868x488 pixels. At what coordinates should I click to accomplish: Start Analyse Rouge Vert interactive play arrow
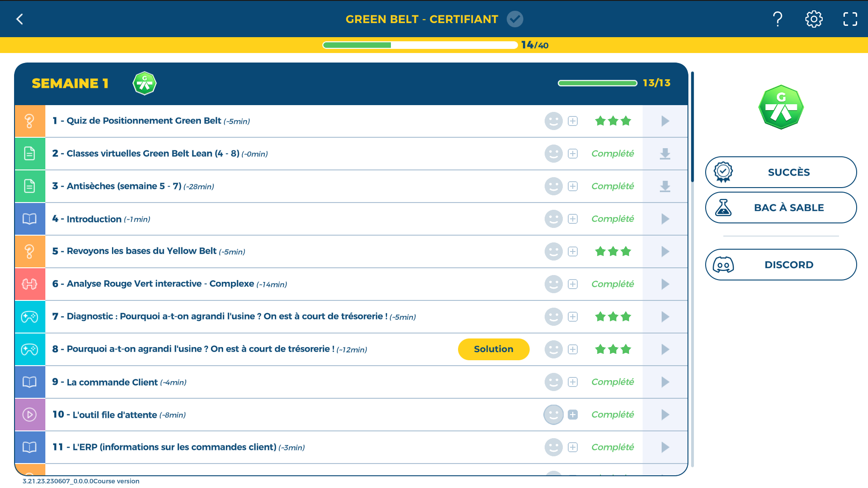pyautogui.click(x=665, y=284)
